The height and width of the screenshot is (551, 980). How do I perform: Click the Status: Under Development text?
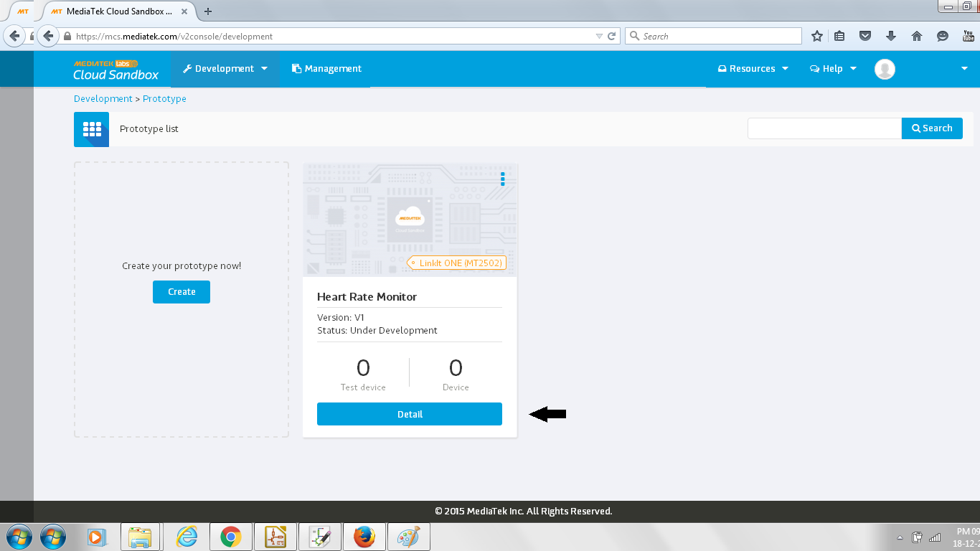377,331
